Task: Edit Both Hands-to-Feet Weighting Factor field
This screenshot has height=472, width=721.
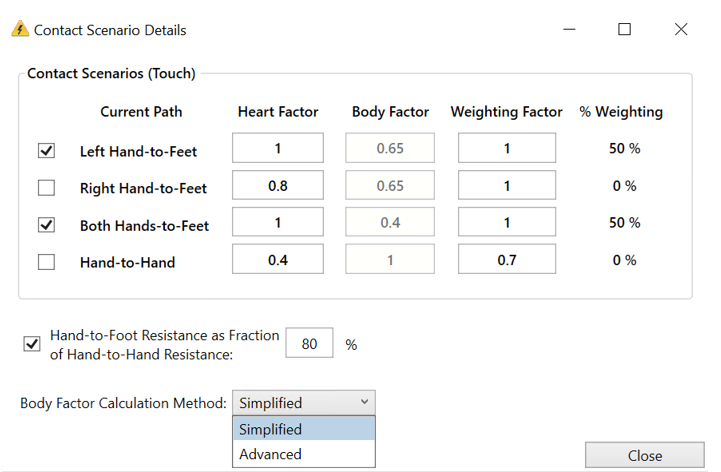Action: click(x=507, y=222)
